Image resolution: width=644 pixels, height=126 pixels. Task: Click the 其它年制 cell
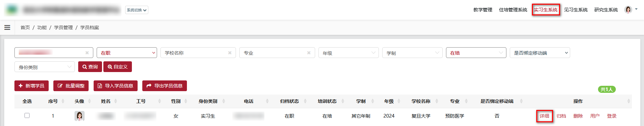click(361, 116)
